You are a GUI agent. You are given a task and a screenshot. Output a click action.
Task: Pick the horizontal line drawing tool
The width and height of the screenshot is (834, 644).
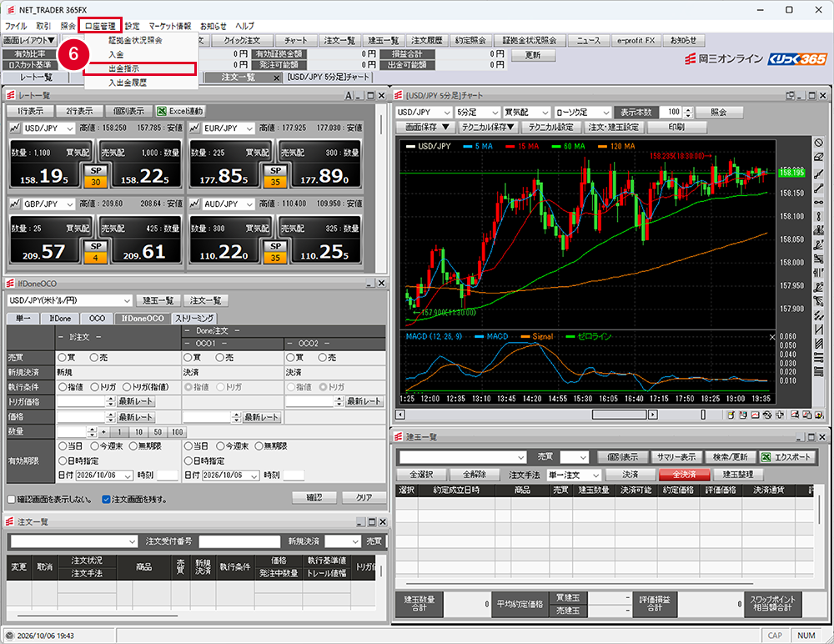[x=819, y=203]
